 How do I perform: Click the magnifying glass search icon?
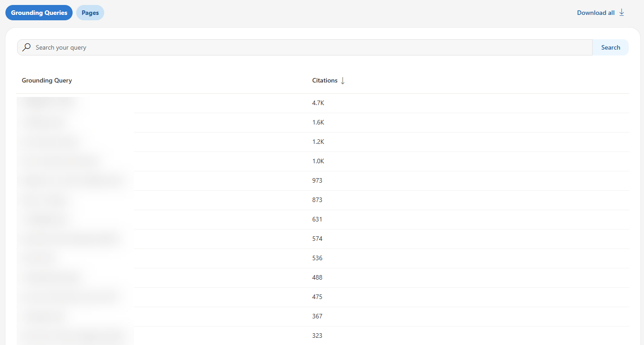(26, 47)
